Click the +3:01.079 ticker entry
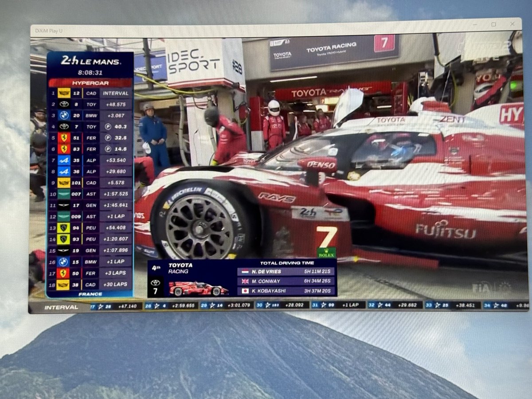Image resolution: width=532 pixels, height=399 pixels. (239, 305)
